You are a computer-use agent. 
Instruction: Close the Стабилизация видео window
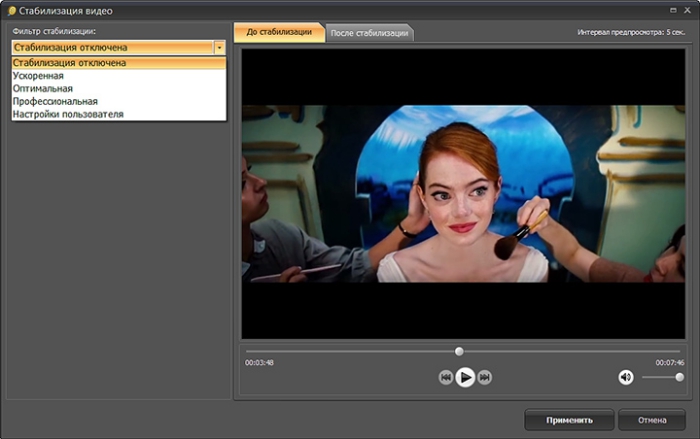click(x=688, y=10)
